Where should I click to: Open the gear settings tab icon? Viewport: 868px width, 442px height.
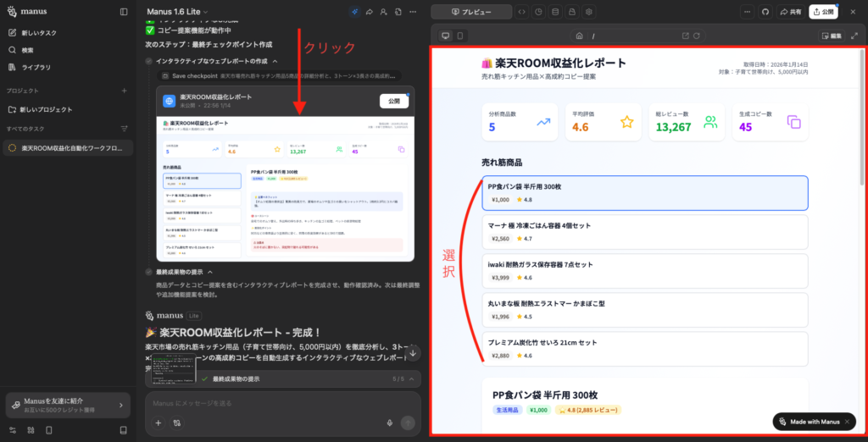pyautogui.click(x=590, y=12)
